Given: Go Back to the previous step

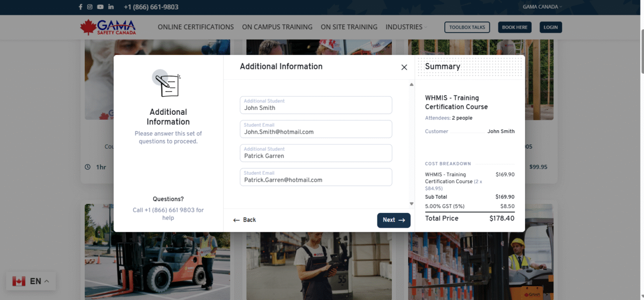Looking at the screenshot, I should (245, 220).
